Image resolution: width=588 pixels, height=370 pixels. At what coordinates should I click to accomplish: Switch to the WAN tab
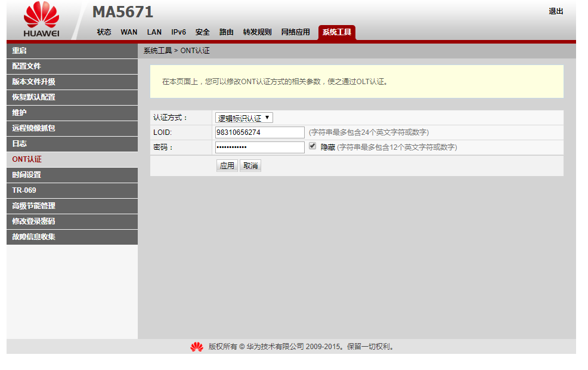pyautogui.click(x=129, y=32)
